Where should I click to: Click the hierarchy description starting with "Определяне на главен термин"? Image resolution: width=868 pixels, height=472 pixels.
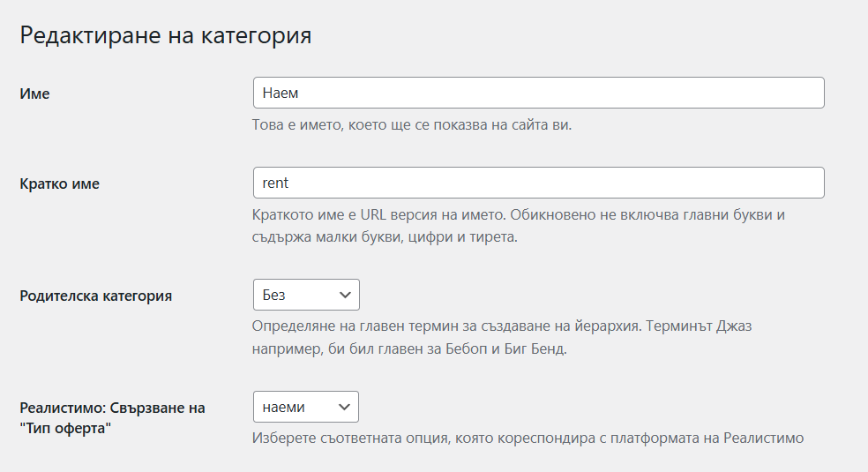coord(501,326)
